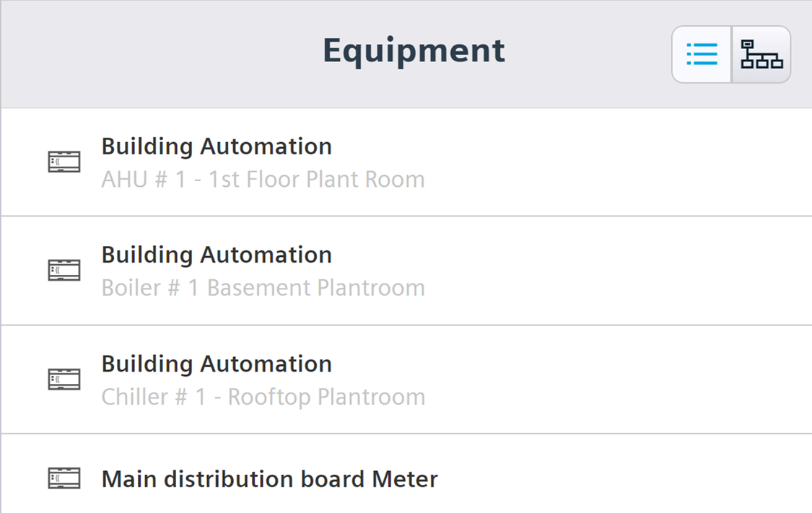Select the Main distribution board Meter item
Screen dimensions: 812x513
(406, 474)
